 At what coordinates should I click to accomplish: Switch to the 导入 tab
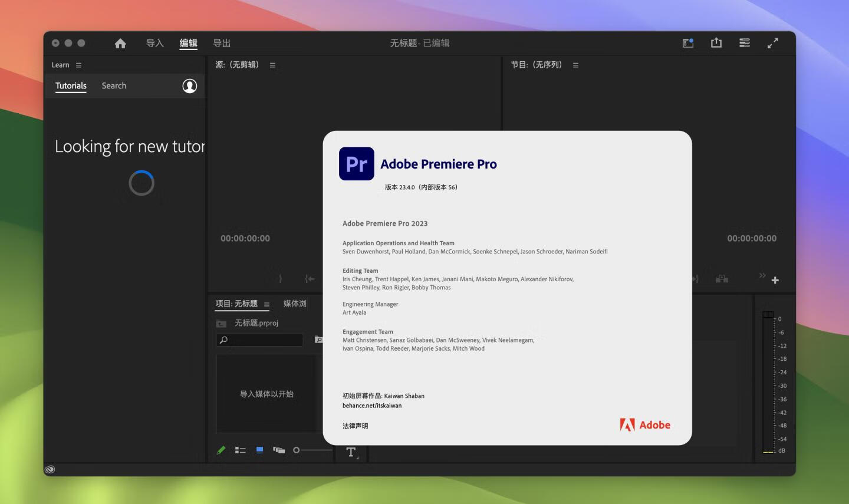[x=155, y=43]
